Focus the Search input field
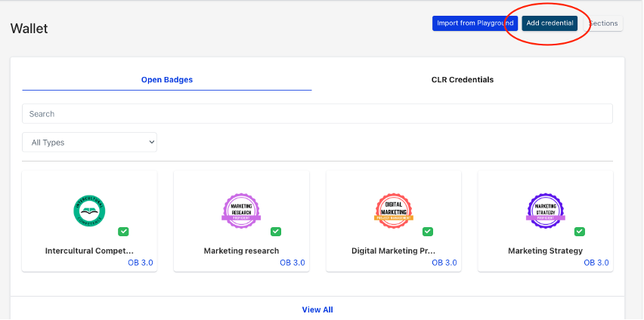Image resolution: width=644 pixels, height=320 pixels. pos(317,114)
